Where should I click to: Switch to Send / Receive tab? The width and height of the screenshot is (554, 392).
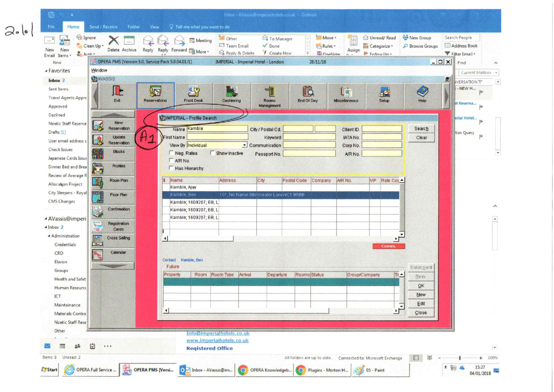point(103,27)
